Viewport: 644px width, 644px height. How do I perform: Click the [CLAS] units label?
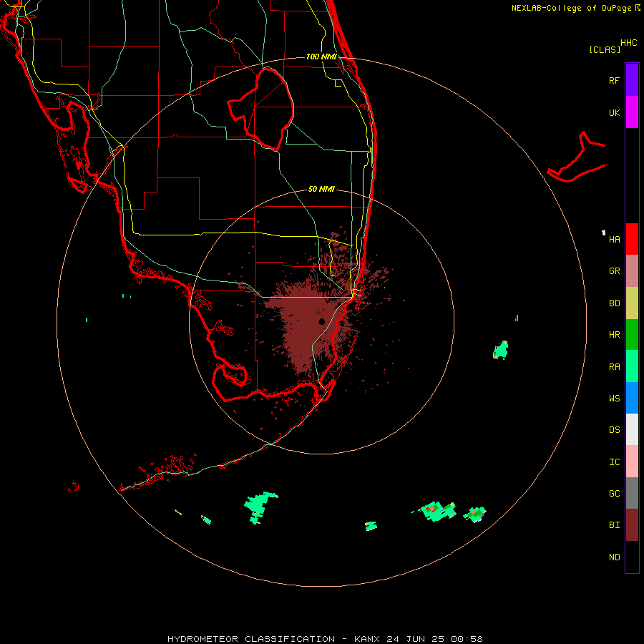pyautogui.click(x=605, y=49)
